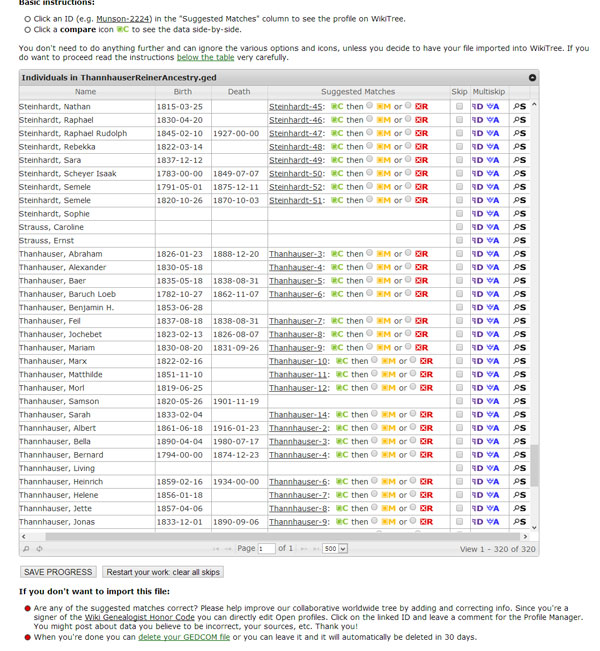This screenshot has width=600, height=651.
Task: Click ancestors multiskip icon for Thanhauser, Samson
Action: (x=493, y=401)
